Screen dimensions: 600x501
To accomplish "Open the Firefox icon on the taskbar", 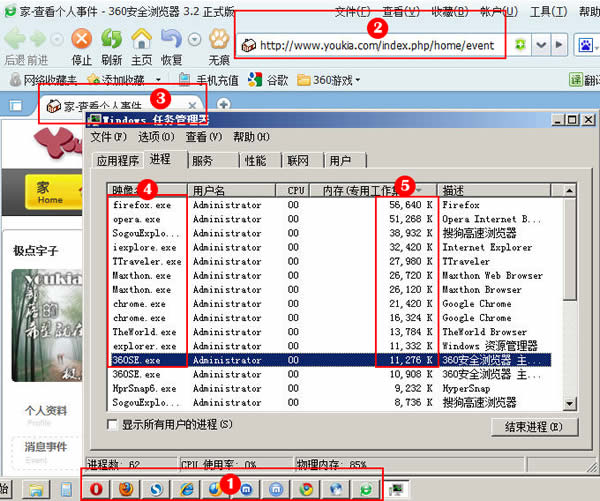I will click(126, 489).
